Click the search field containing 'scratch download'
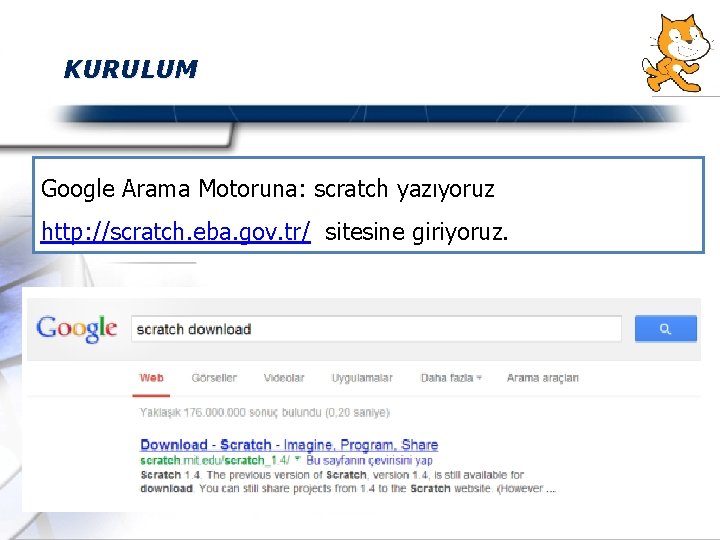This screenshot has width=720, height=540. 376,329
